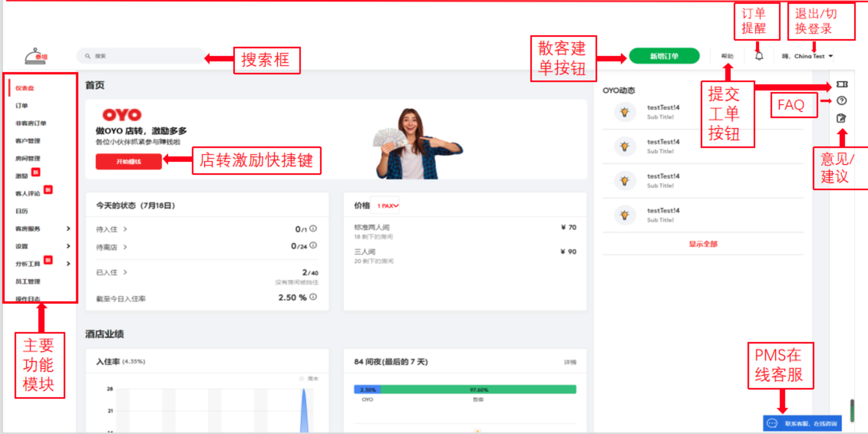Click the green 新增订单 button
The height and width of the screenshot is (434, 868).
pos(664,56)
